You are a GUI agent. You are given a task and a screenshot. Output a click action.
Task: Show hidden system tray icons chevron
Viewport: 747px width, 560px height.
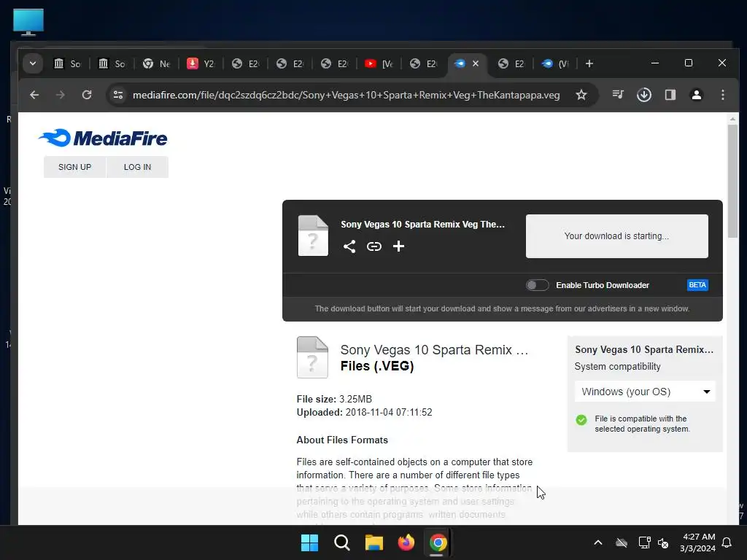click(598, 542)
